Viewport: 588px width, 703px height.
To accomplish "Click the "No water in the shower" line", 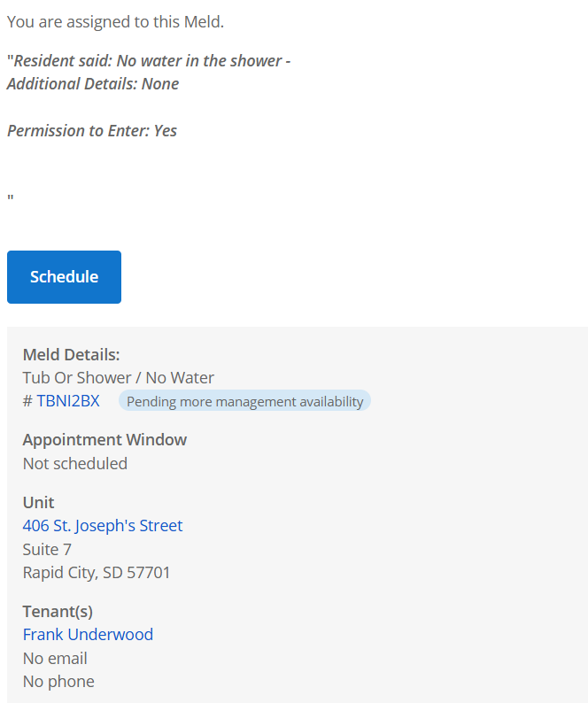I will pyautogui.click(x=149, y=61).
